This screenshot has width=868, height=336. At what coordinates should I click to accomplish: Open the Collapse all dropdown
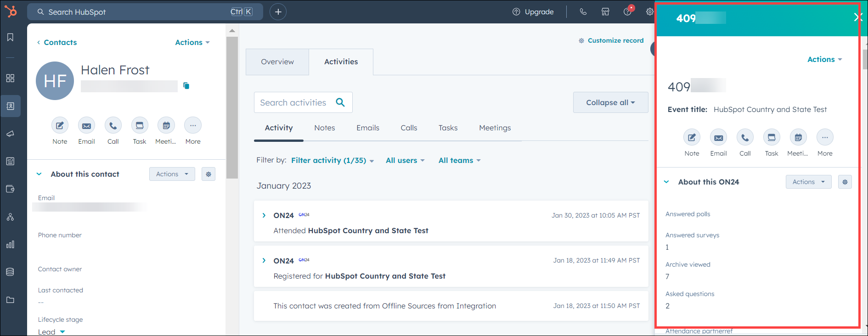pyautogui.click(x=610, y=102)
